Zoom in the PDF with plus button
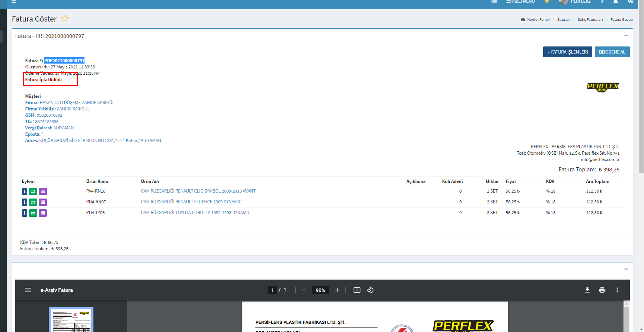Viewport: 644px width, 332px height. click(x=337, y=290)
